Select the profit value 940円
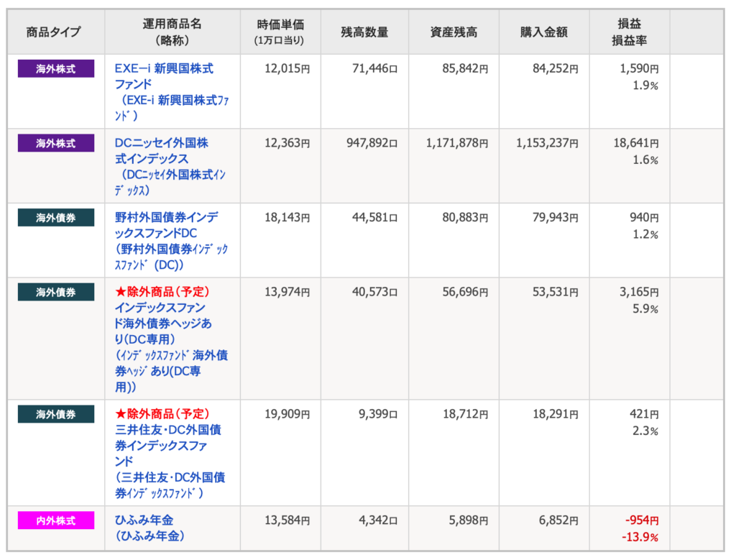Screen dimensions: 736x560 [x=645, y=217]
